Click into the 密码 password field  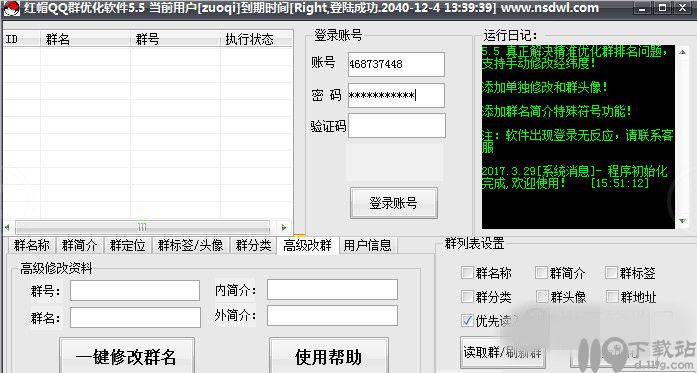point(396,95)
